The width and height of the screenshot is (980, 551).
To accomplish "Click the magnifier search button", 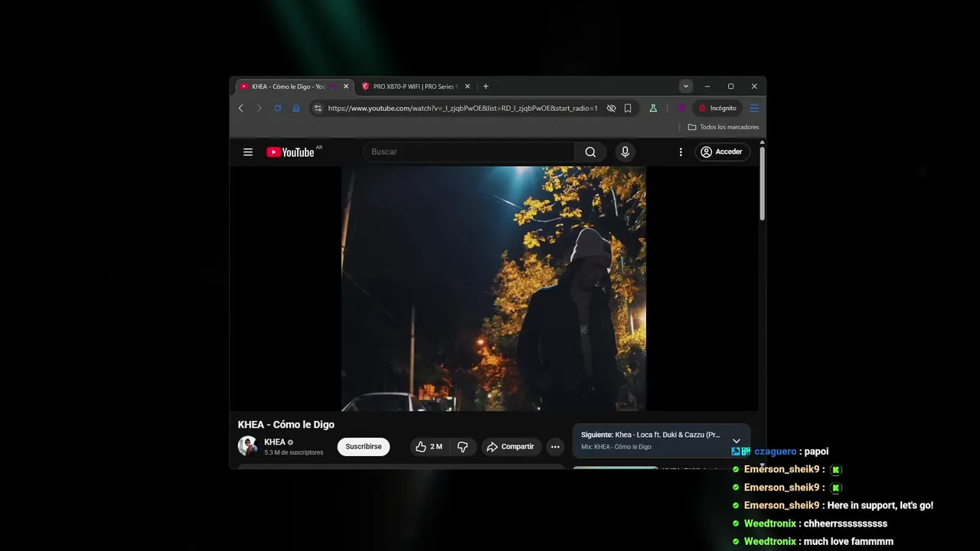I will pyautogui.click(x=590, y=152).
